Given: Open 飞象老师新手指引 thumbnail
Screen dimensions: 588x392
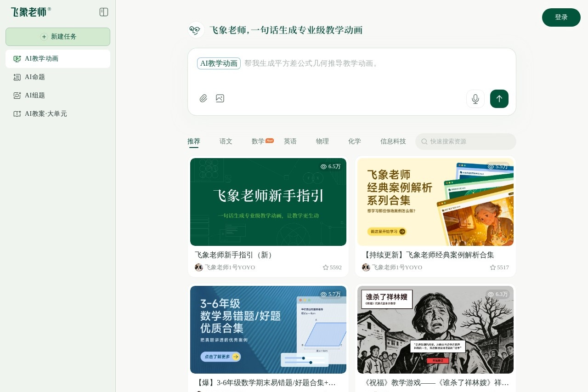Looking at the screenshot, I should pos(268,202).
